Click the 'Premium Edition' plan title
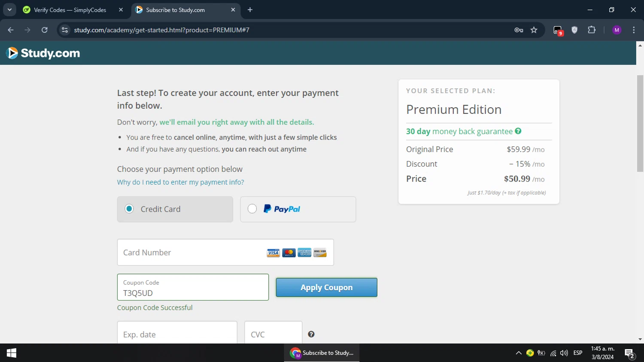 (x=454, y=110)
